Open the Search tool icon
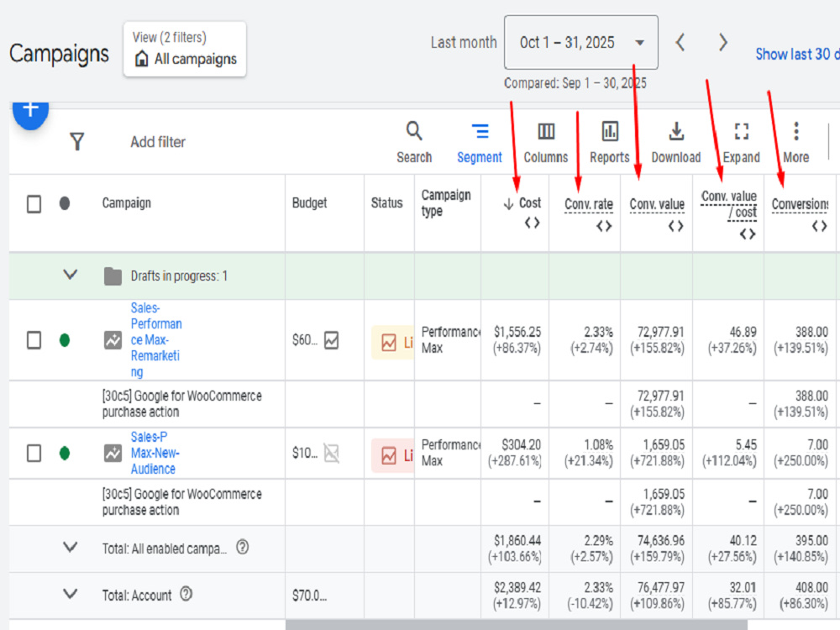The height and width of the screenshot is (630, 840). click(x=414, y=130)
